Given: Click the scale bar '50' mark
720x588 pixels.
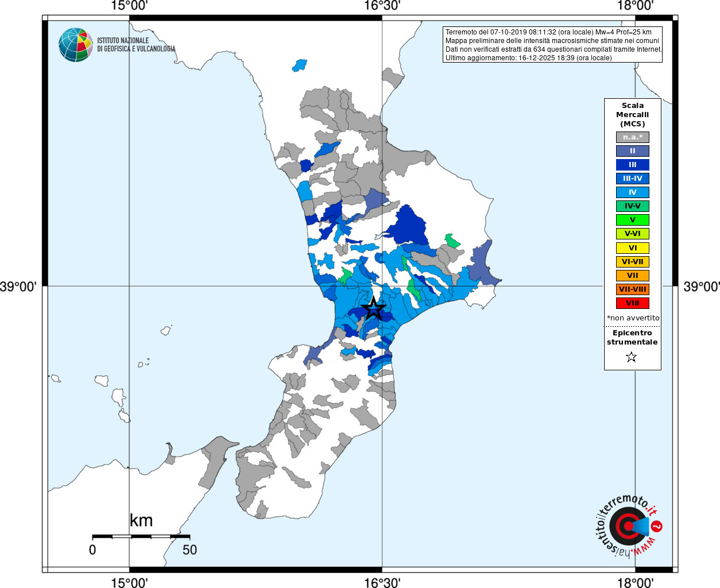Looking at the screenshot, I should 189,550.
